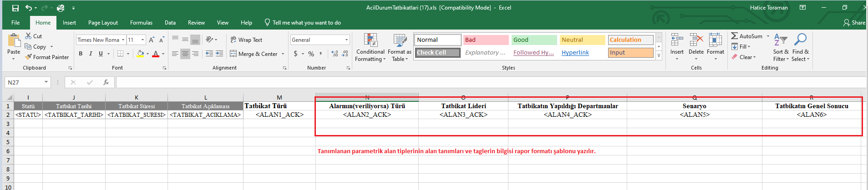Expand the Merge & Center dropdown arrow
868x190 pixels.
click(283, 54)
